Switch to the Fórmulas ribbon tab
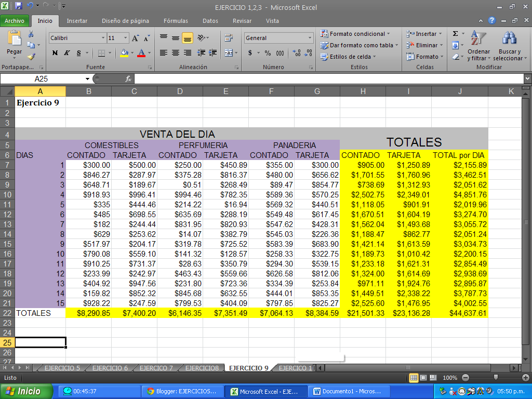 (x=176, y=21)
